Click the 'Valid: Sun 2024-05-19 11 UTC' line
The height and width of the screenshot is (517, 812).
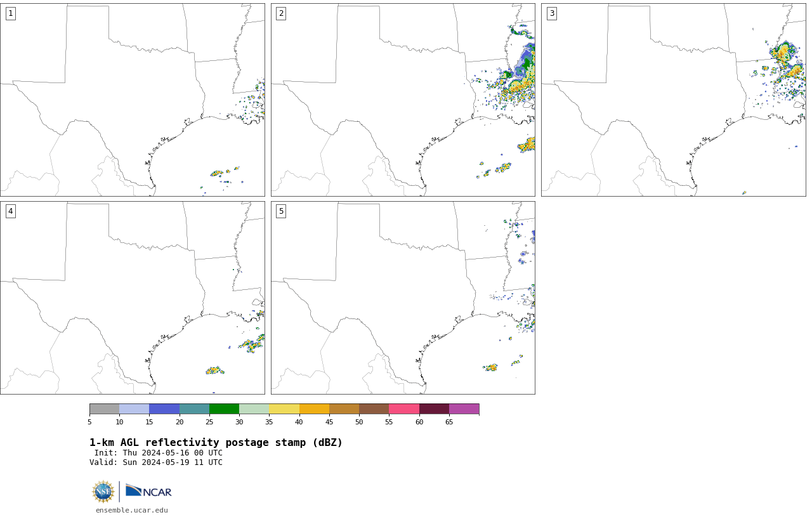pyautogui.click(x=156, y=462)
